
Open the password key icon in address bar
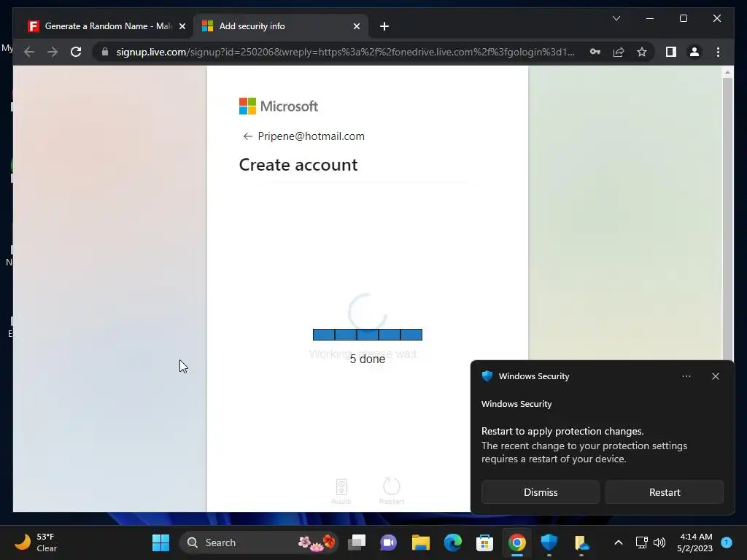[x=595, y=52]
